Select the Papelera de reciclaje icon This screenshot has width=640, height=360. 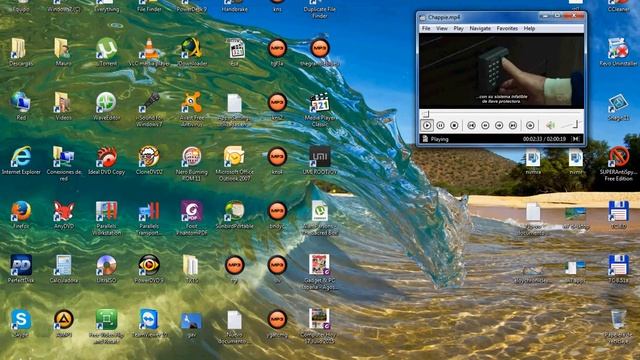point(618,326)
